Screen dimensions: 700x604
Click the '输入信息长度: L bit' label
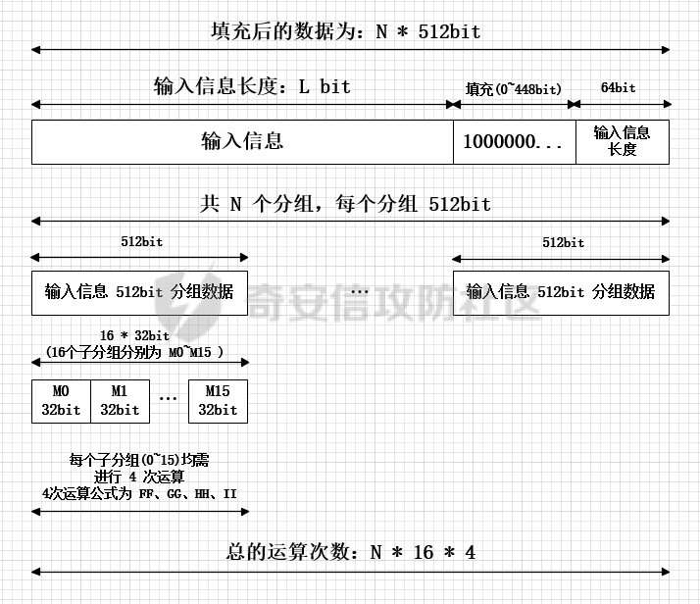[x=252, y=86]
